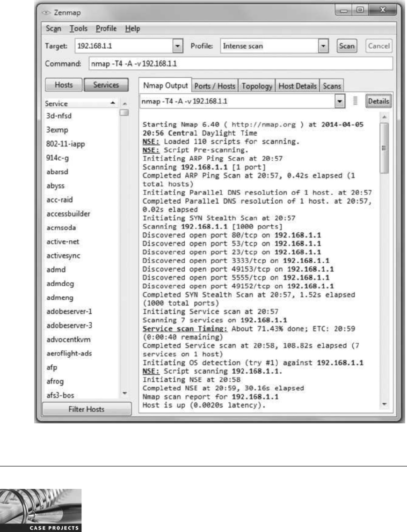Screen dimensions: 407x532
Task: Select the abyss service
Action: click(55, 185)
